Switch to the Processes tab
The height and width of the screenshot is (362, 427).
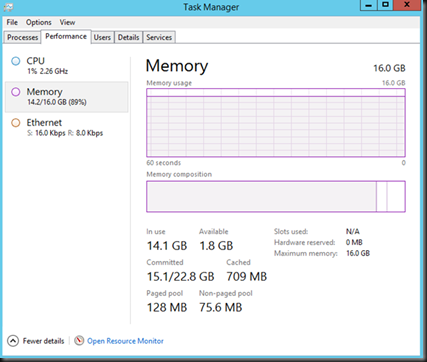[22, 37]
